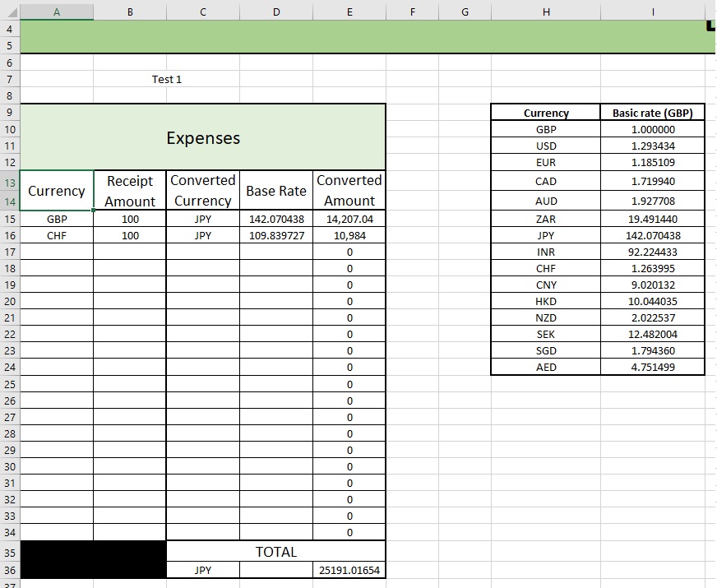This screenshot has height=588, width=717.
Task: Click the 'Currency' header in rates table
Action: click(x=546, y=113)
